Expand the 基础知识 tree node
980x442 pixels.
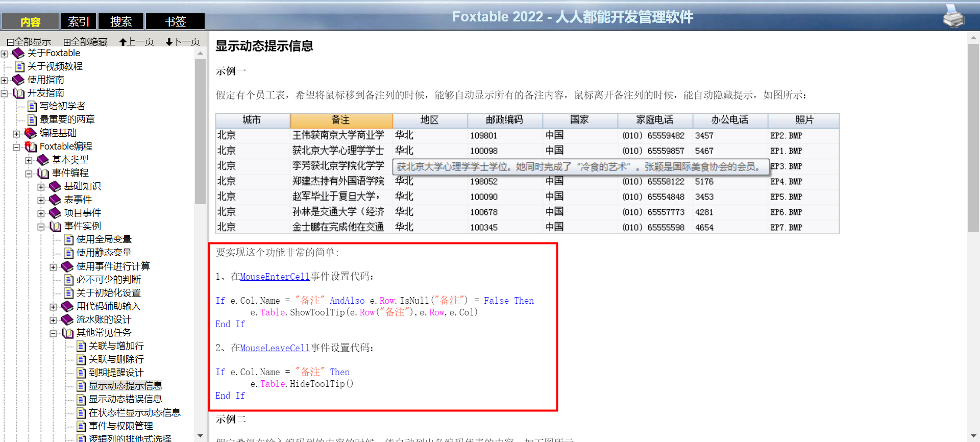(41, 187)
